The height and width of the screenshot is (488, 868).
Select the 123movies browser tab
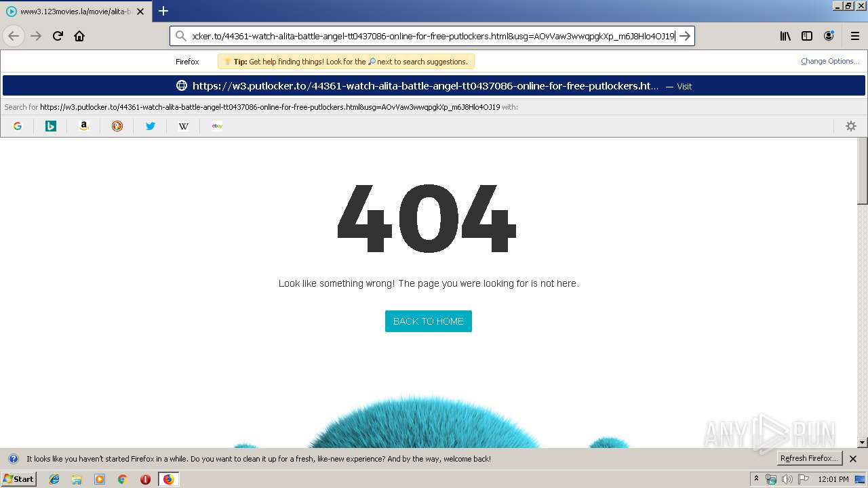tap(75, 12)
